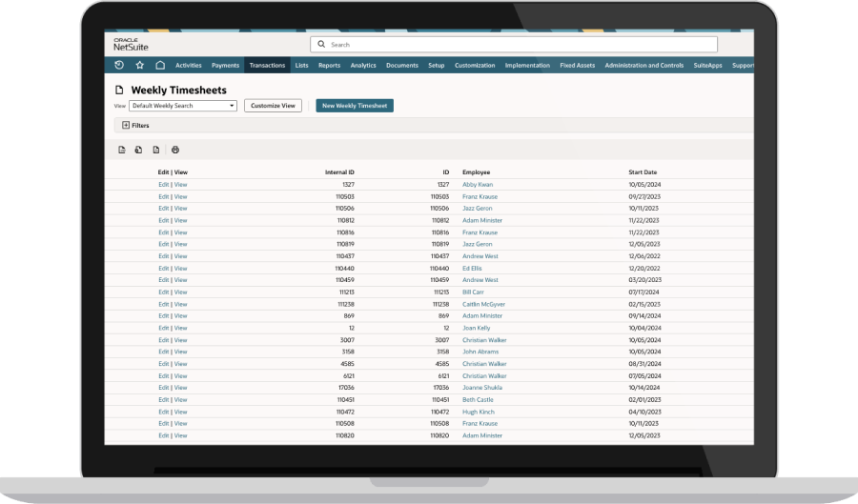This screenshot has width=858, height=504.
Task: Click the Export to Excel icon
Action: 138,150
